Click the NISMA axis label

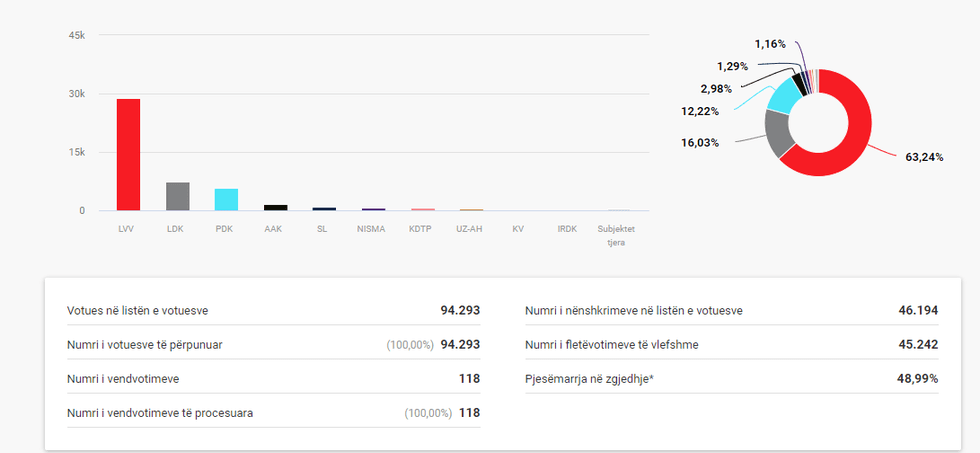(372, 229)
